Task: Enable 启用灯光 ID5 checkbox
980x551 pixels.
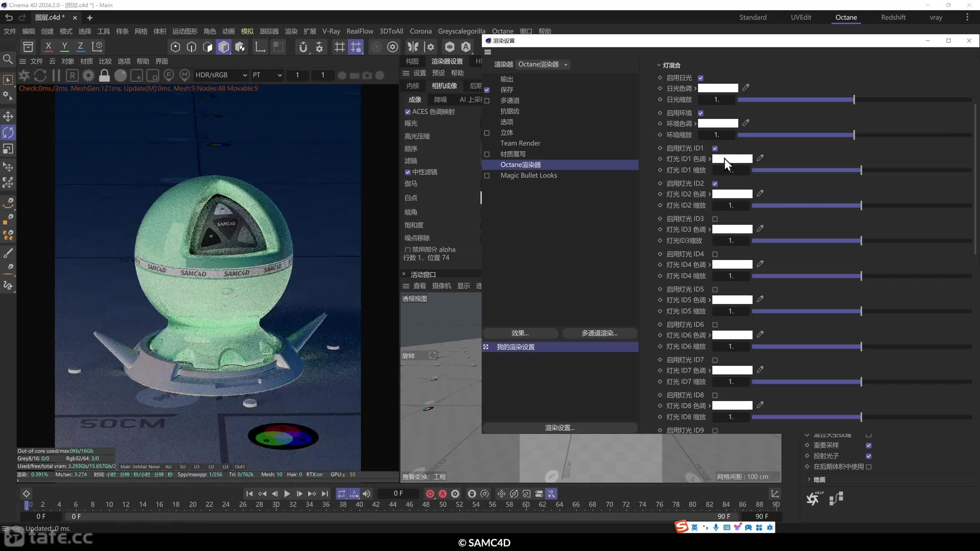Action: (715, 290)
